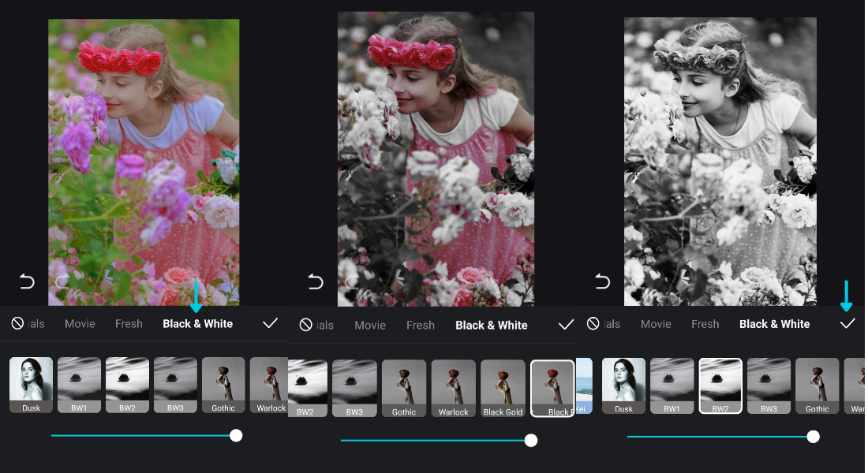Apply changes with the middle panel checkmark
This screenshot has width=868, height=473.
pos(565,324)
